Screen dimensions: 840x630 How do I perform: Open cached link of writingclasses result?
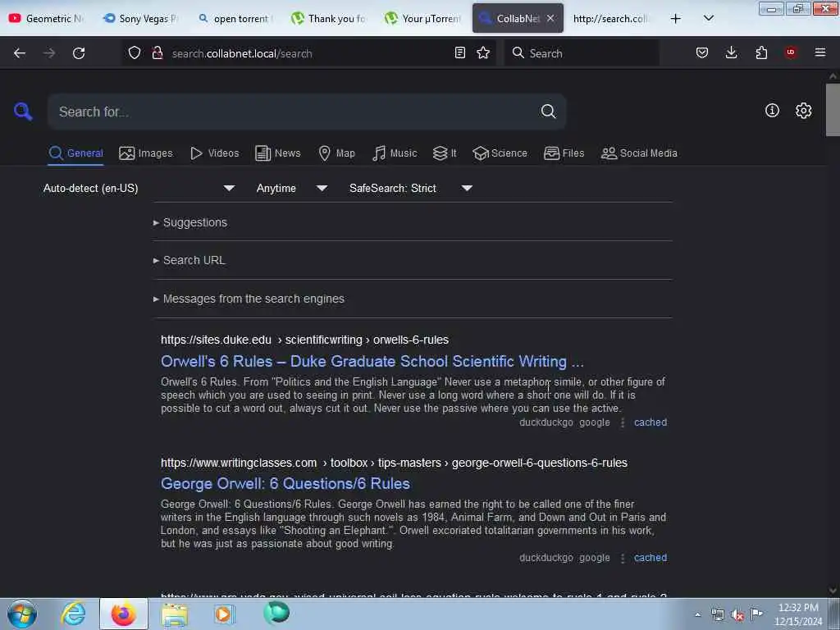(651, 558)
